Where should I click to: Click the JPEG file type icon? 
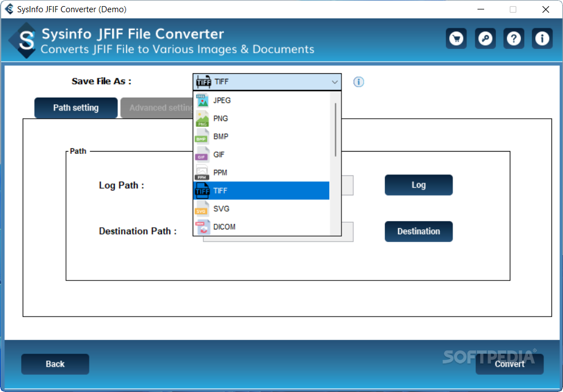[x=203, y=100]
